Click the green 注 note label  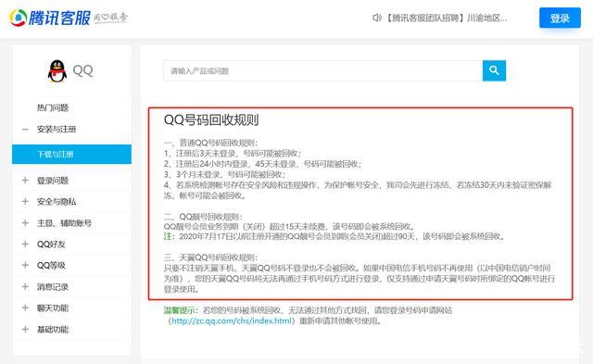click(168, 236)
